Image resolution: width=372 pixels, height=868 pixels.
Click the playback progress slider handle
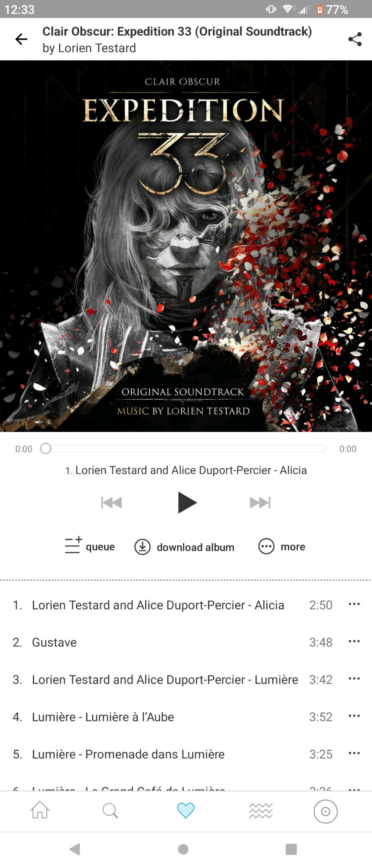coord(46,448)
